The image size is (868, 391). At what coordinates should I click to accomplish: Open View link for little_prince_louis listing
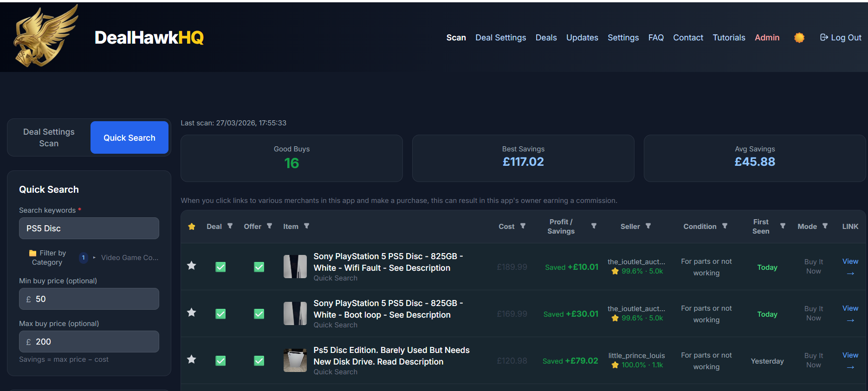pyautogui.click(x=850, y=361)
